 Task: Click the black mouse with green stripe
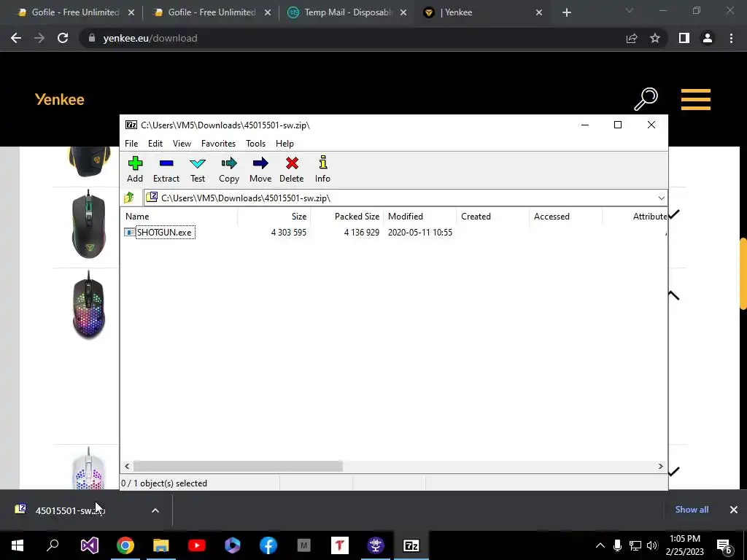tap(88, 224)
